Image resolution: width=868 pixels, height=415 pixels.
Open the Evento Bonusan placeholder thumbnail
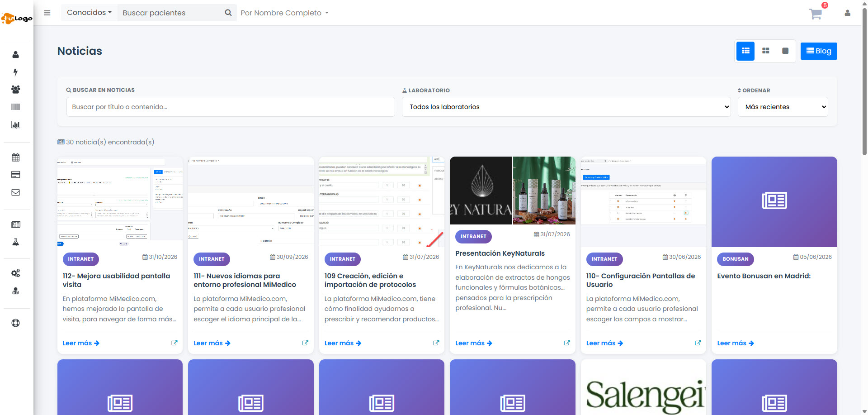pos(774,202)
